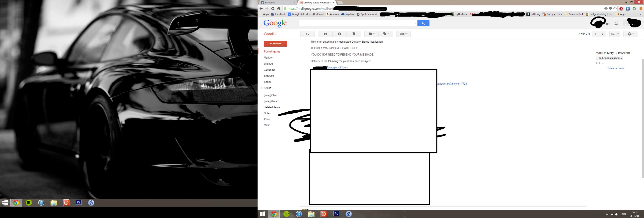Open the Labels tag dropdown

(x=386, y=34)
